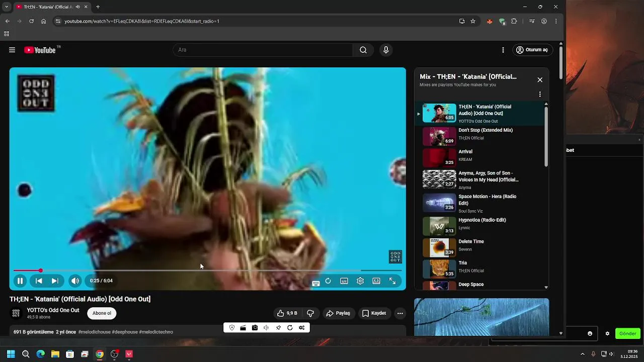This screenshot has width=644, height=362.
Task: Open the YOTTO channel avatar
Action: (16, 313)
